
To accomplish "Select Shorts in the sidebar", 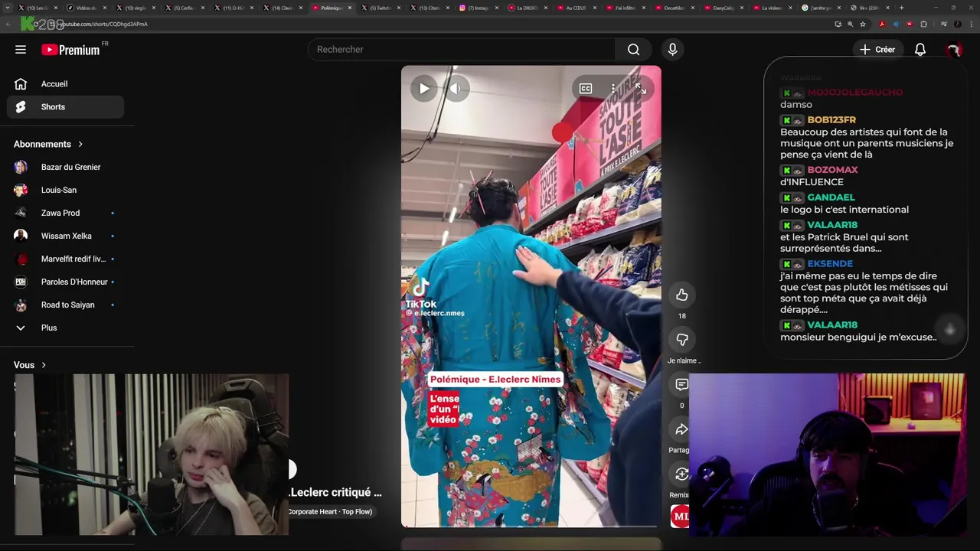I will click(x=65, y=107).
